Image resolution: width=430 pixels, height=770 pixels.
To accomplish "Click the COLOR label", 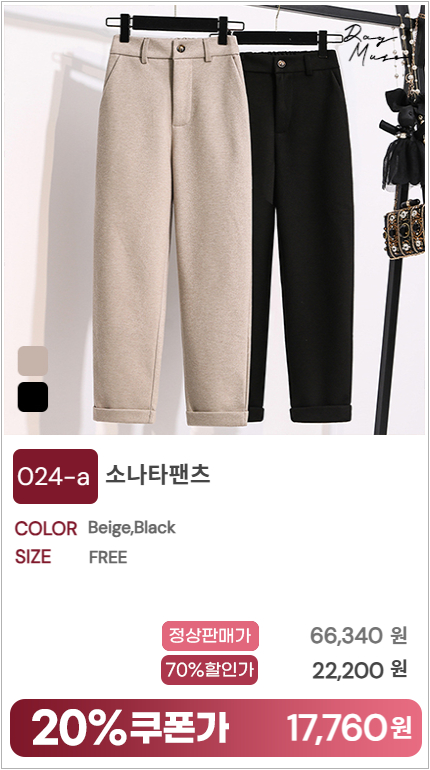I will point(46,529).
